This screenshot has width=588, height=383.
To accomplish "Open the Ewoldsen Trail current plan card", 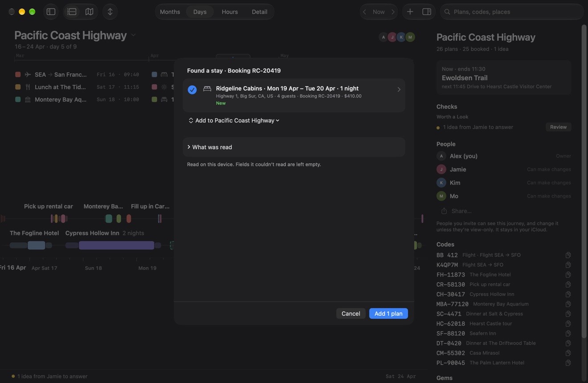I will [x=504, y=78].
